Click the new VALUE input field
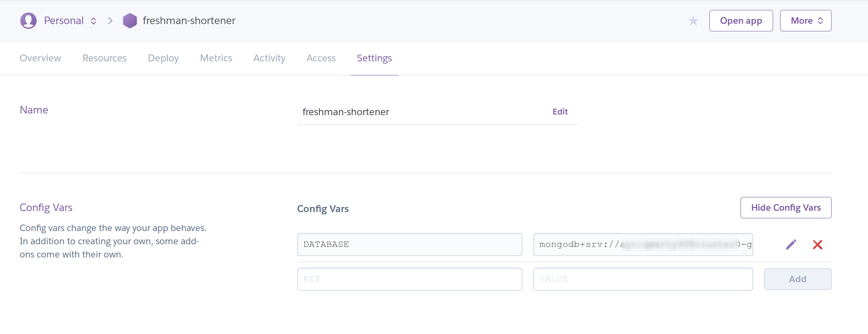 click(643, 279)
